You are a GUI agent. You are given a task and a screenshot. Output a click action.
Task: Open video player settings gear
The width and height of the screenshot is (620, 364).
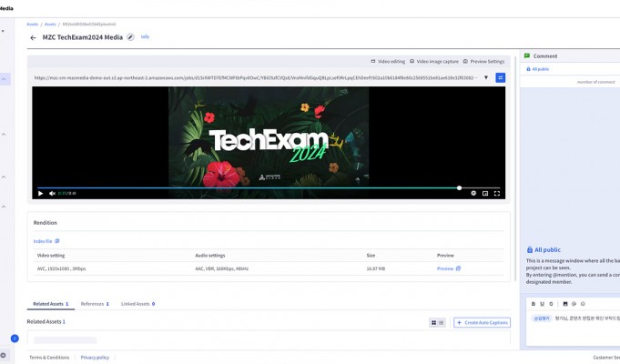coord(473,193)
